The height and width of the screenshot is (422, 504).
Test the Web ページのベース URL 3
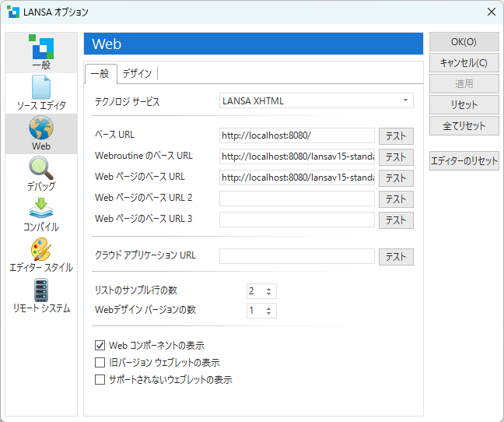click(x=396, y=220)
